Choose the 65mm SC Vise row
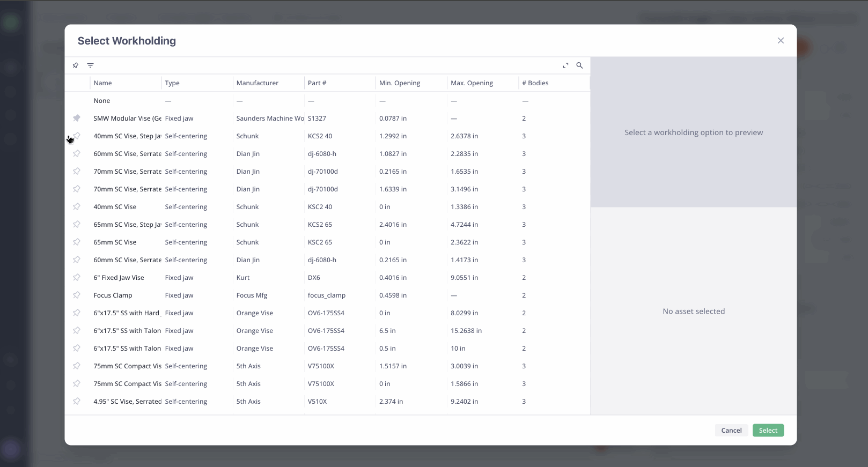The width and height of the screenshot is (868, 467). pyautogui.click(x=115, y=242)
